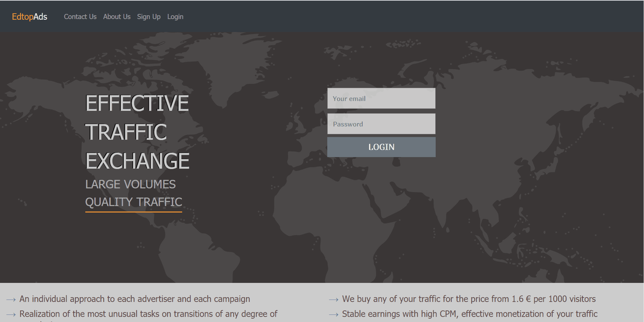Screen dimensions: 644x322
Task: Click the EdtopAds logo
Action: pos(30,17)
